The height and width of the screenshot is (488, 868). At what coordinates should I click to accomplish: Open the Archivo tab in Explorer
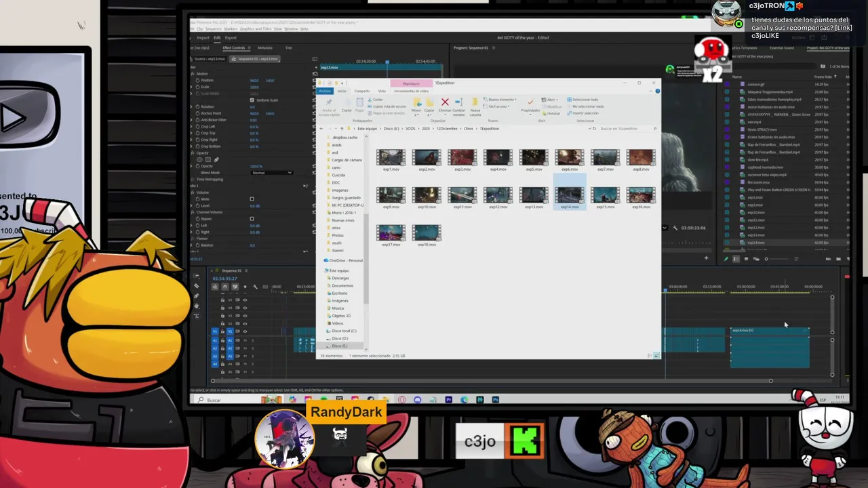(x=325, y=91)
